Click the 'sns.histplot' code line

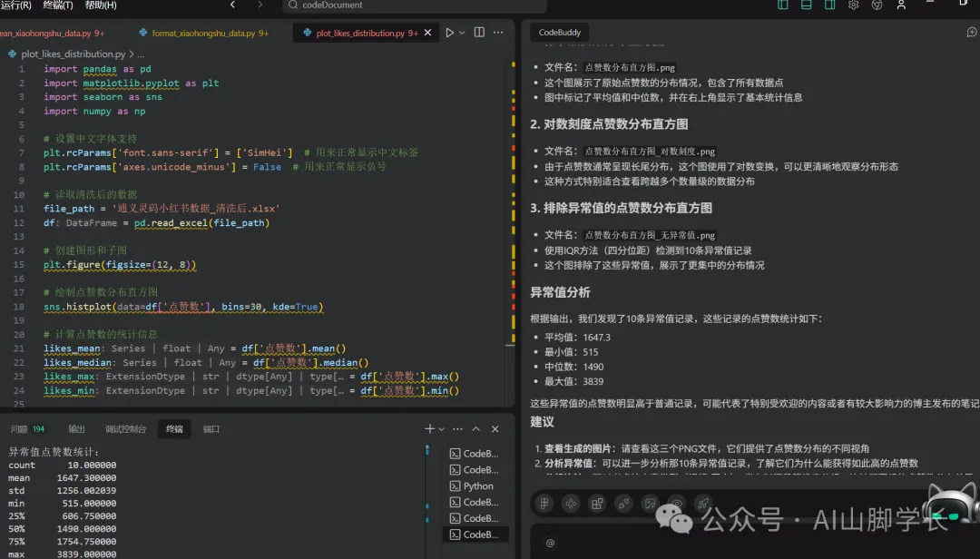[x=183, y=307]
